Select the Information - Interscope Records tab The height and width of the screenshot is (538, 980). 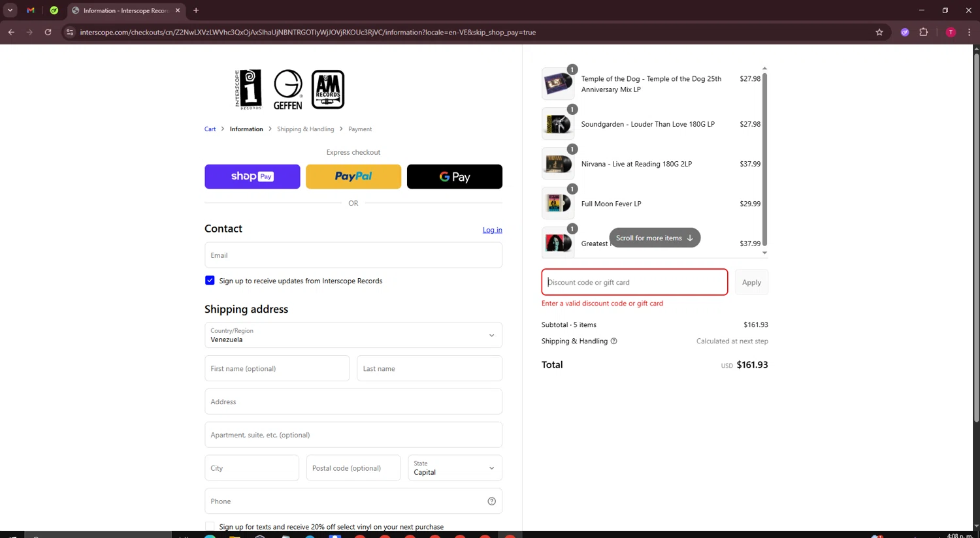coord(124,10)
